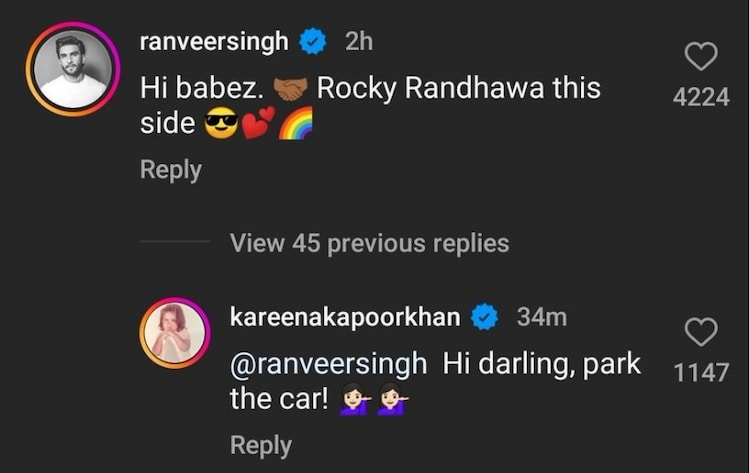View the 4224 likes count

[x=700, y=98]
